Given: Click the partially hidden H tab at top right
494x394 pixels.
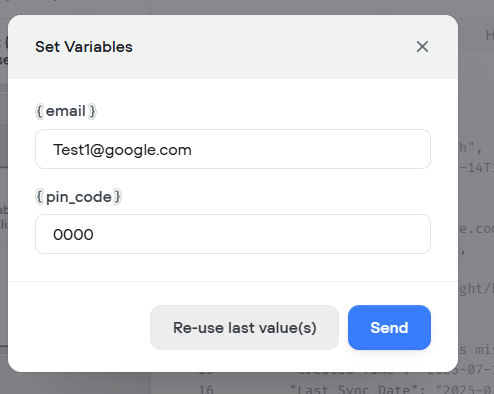Looking at the screenshot, I should pos(489,35).
